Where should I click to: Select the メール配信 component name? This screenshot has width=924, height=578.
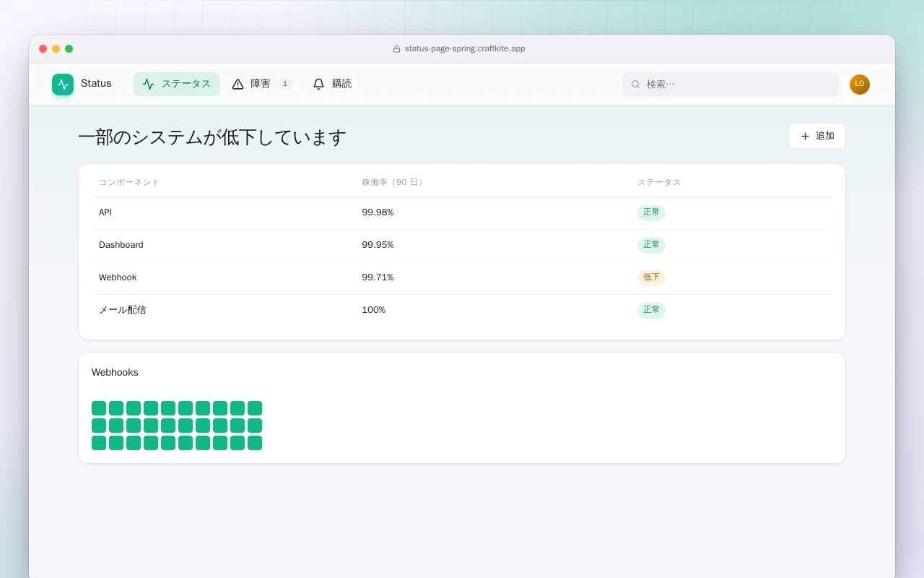(x=123, y=310)
